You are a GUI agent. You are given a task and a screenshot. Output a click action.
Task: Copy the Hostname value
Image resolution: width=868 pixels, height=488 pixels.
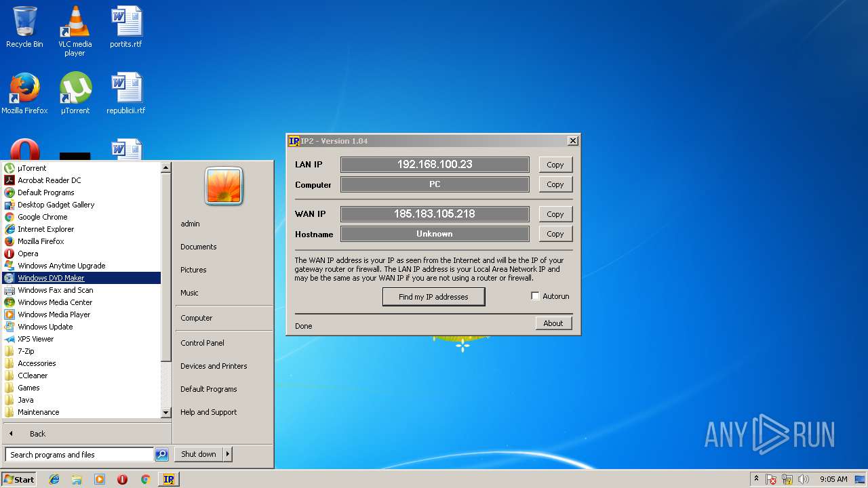[555, 234]
